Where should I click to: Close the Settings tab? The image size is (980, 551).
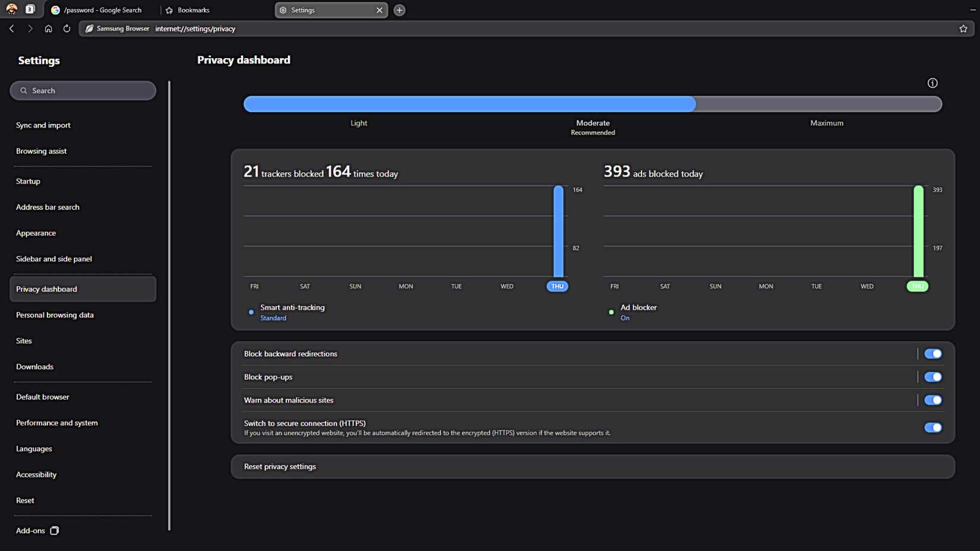tap(380, 10)
